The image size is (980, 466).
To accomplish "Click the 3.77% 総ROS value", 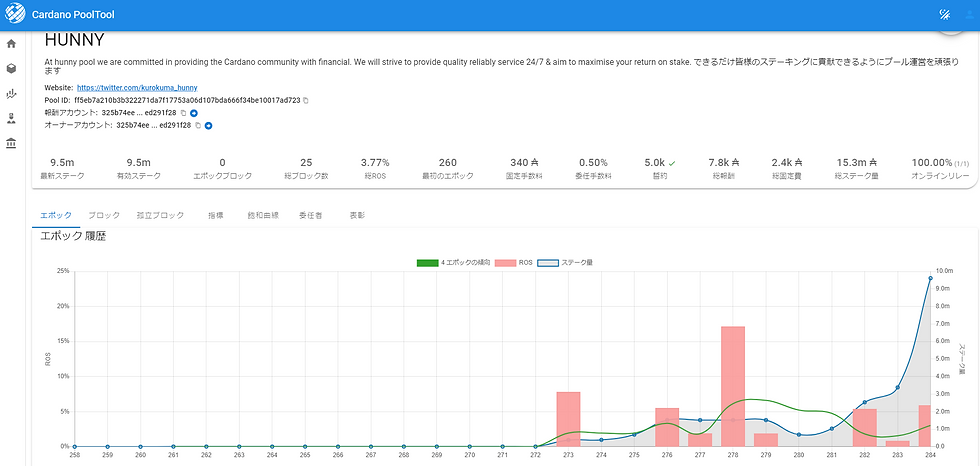I will coord(375,162).
